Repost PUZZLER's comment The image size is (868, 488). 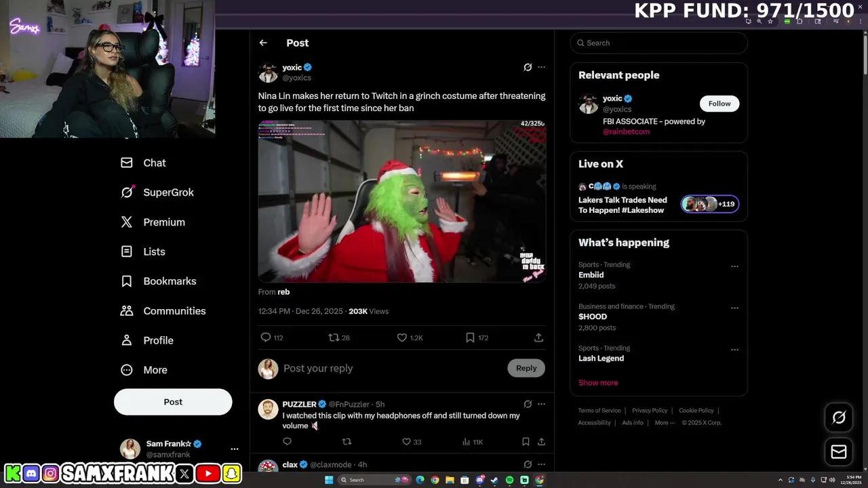pyautogui.click(x=347, y=442)
